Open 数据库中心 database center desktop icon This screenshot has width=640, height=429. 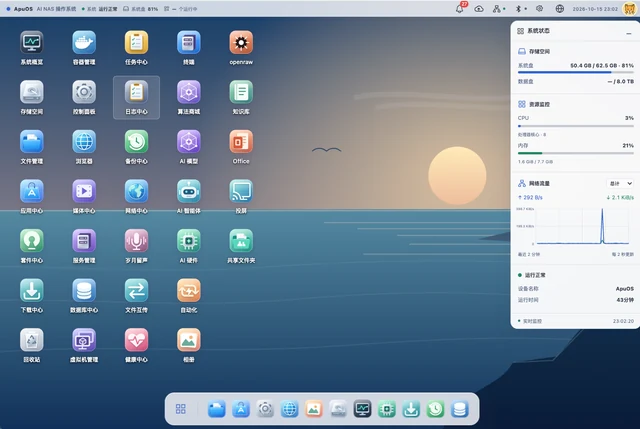[84, 290]
